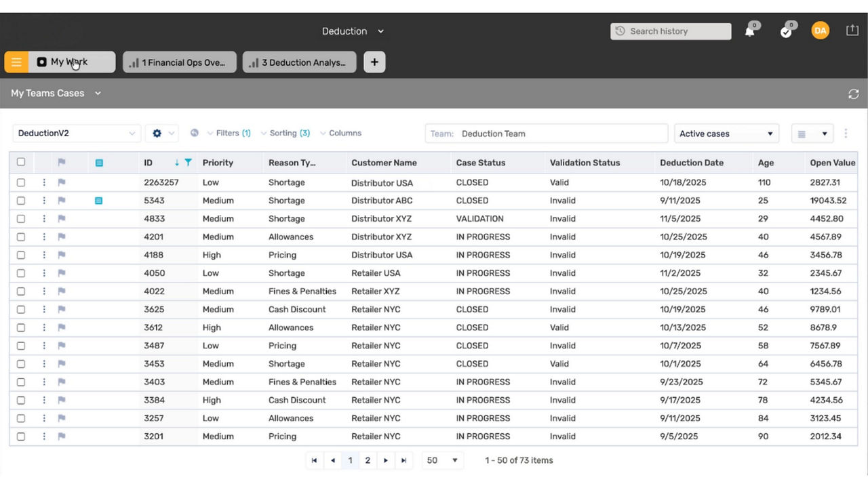Open the Filters (1) panel
This screenshot has width=868, height=488.
pos(228,133)
